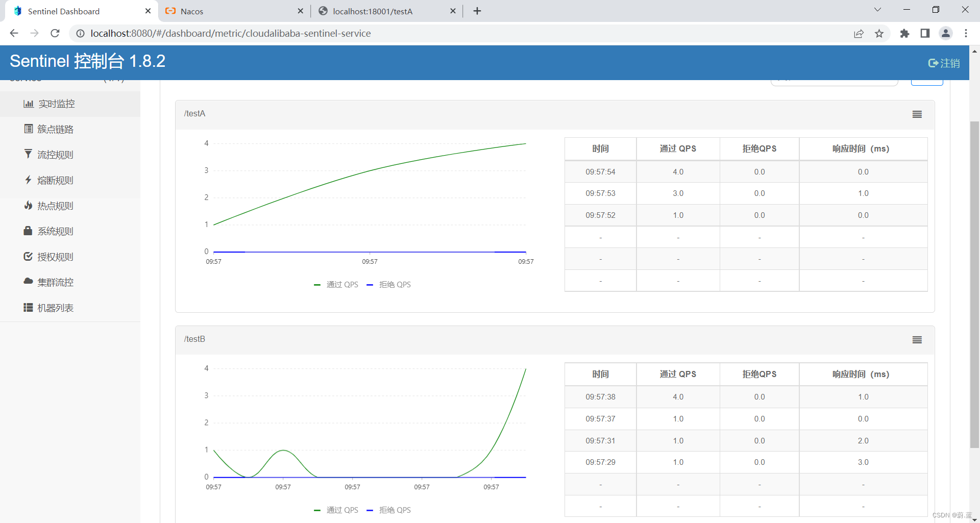Toggle 通过 QPS series in /testB legend

[x=336, y=510]
